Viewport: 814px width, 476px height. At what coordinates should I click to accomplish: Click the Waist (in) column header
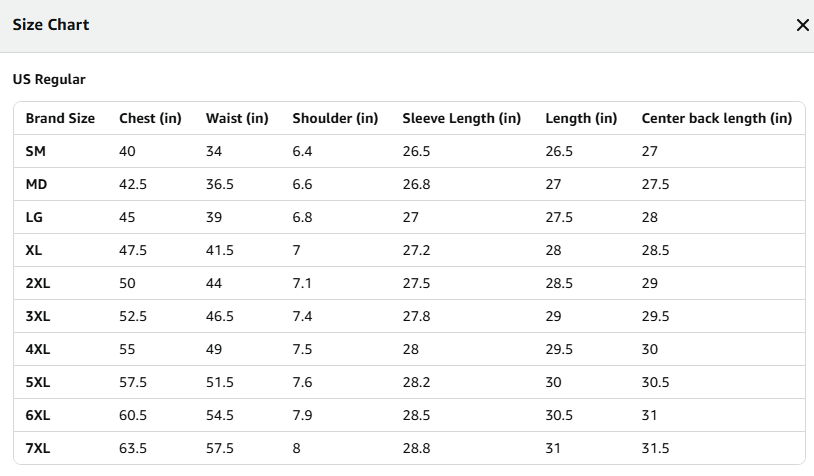point(237,118)
